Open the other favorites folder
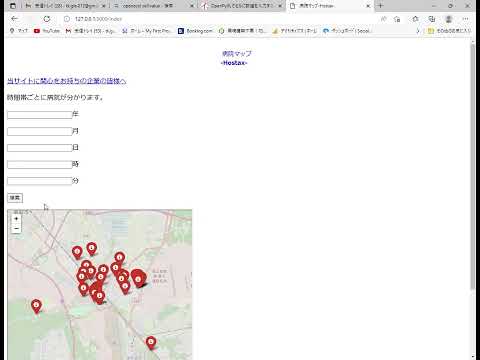 tap(449, 31)
